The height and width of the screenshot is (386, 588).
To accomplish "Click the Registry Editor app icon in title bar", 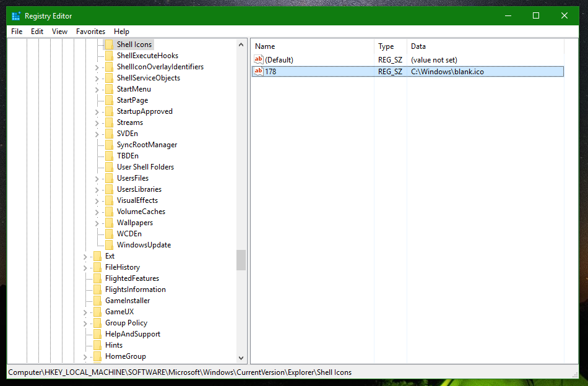I will point(15,16).
